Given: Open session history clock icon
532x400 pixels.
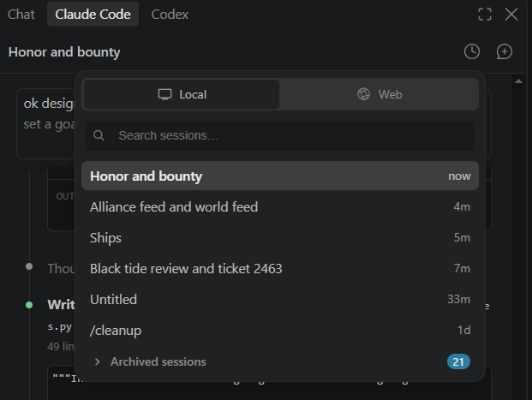Looking at the screenshot, I should coord(472,51).
